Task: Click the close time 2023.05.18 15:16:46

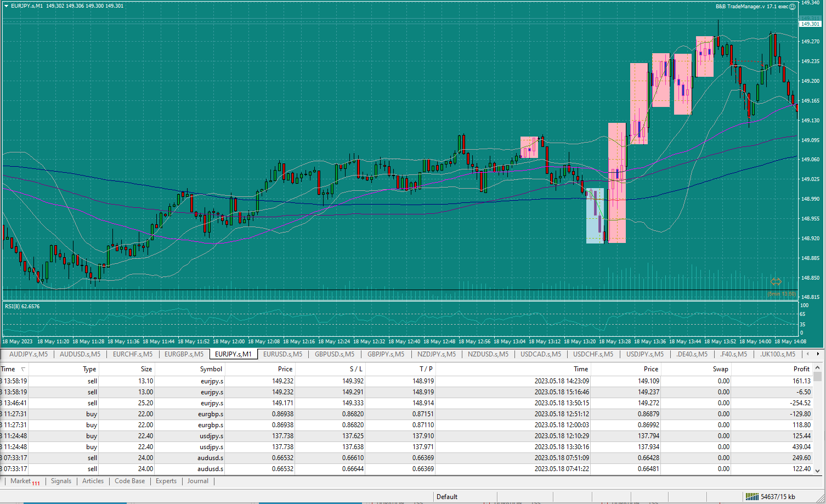Action: (x=562, y=392)
